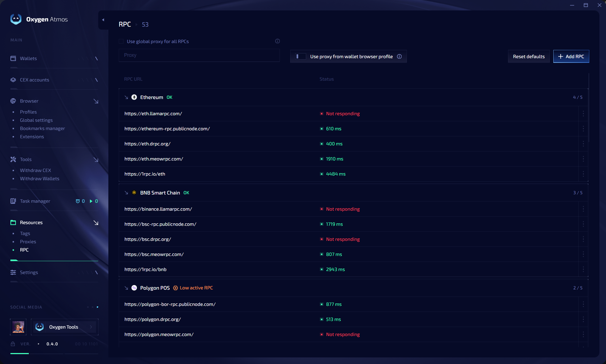Open options menu for bsc.drpc.org row
This screenshot has height=364, width=606.
583,239
